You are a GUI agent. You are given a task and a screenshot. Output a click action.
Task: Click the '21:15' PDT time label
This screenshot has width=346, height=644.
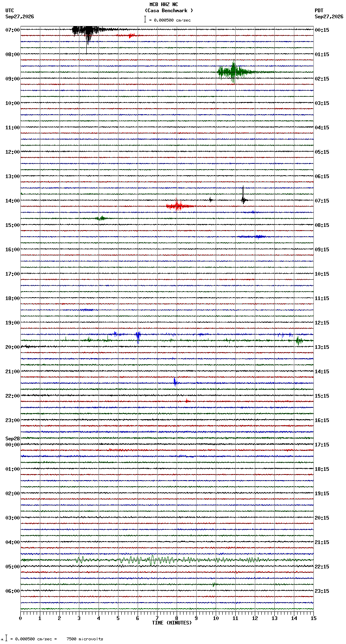[322, 542]
